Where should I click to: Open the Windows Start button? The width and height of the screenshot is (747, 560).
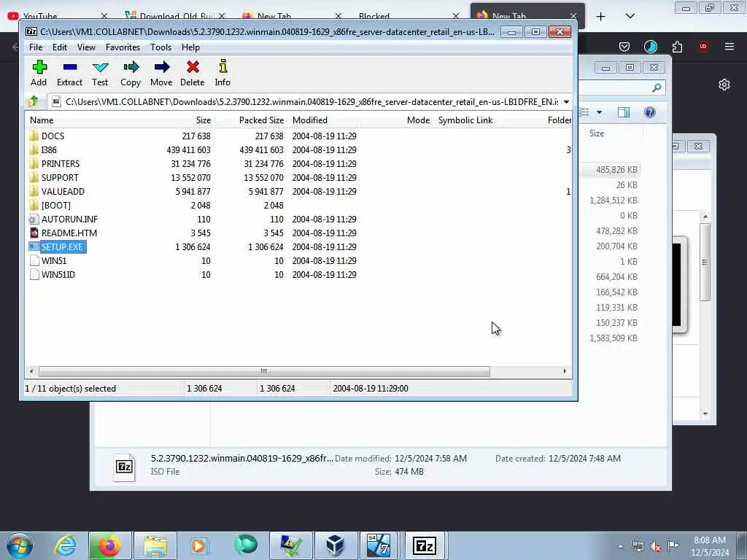[x=20, y=545]
